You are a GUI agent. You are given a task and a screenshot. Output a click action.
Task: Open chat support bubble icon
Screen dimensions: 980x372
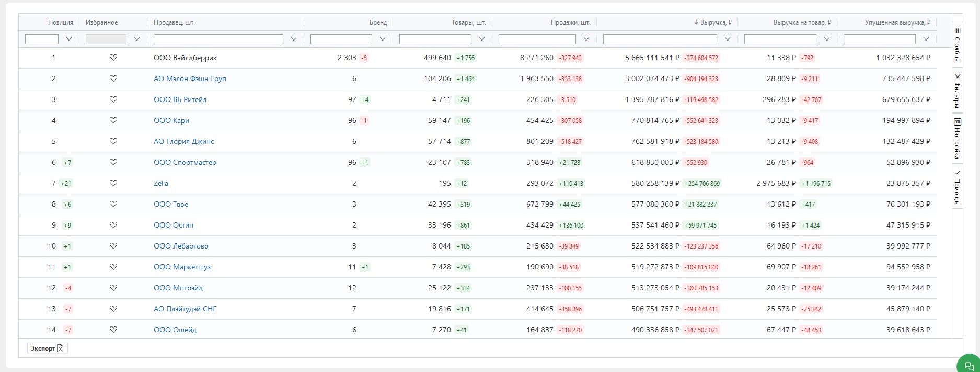click(x=969, y=365)
